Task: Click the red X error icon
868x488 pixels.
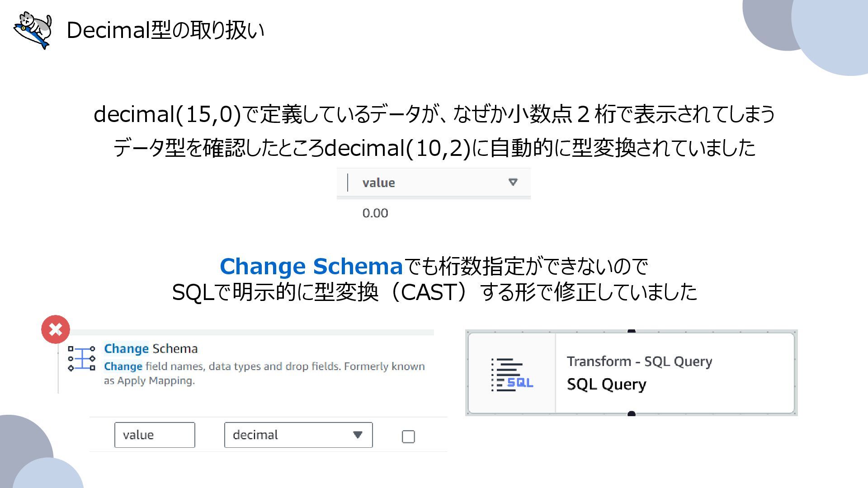Action: point(56,329)
